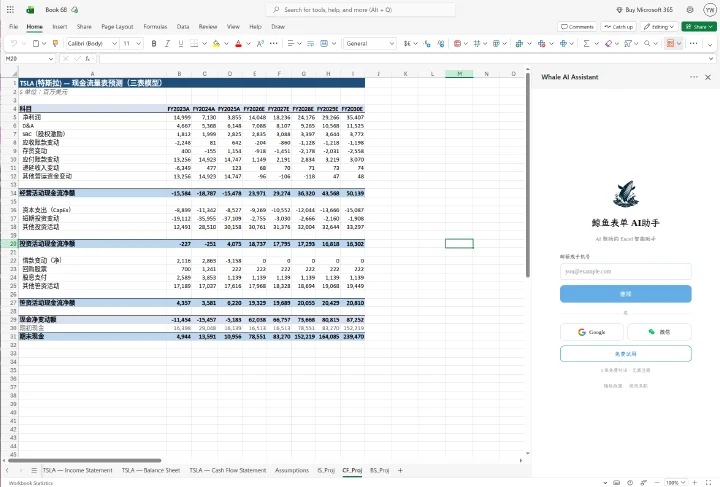Viewport: 720px width, 487px height.
Task: Open the BS_Proj sheet tab
Action: (380, 470)
